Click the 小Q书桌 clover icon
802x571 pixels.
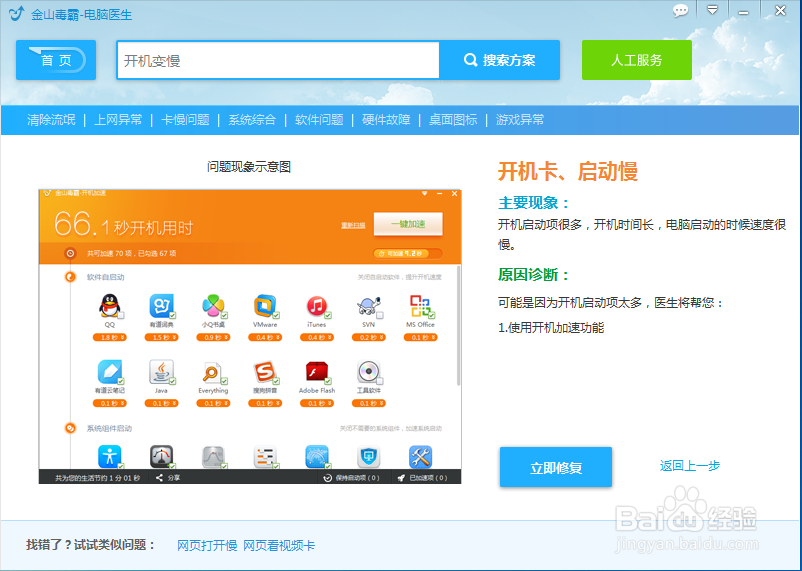click(x=213, y=306)
